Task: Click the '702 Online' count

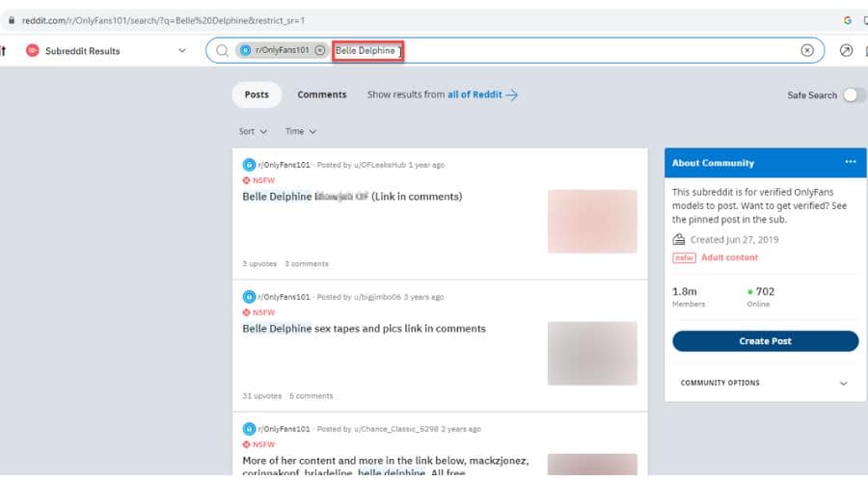Action: pos(761,297)
